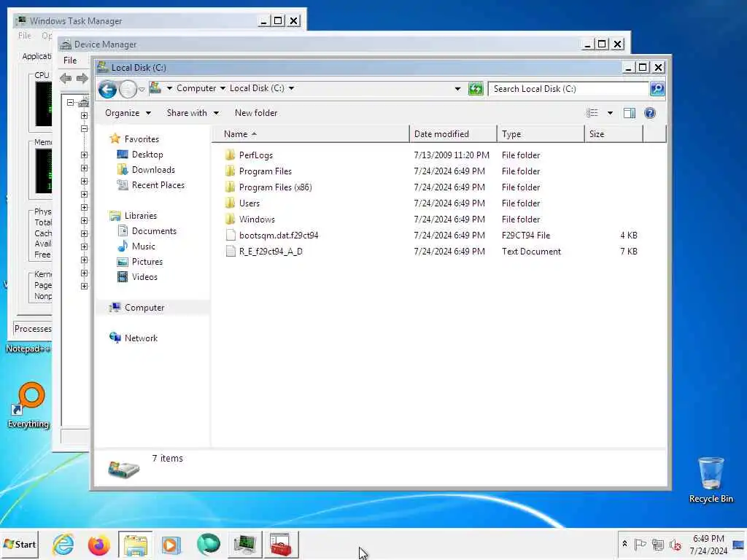Open the PerfLogs folder
747x560 pixels.
point(256,155)
